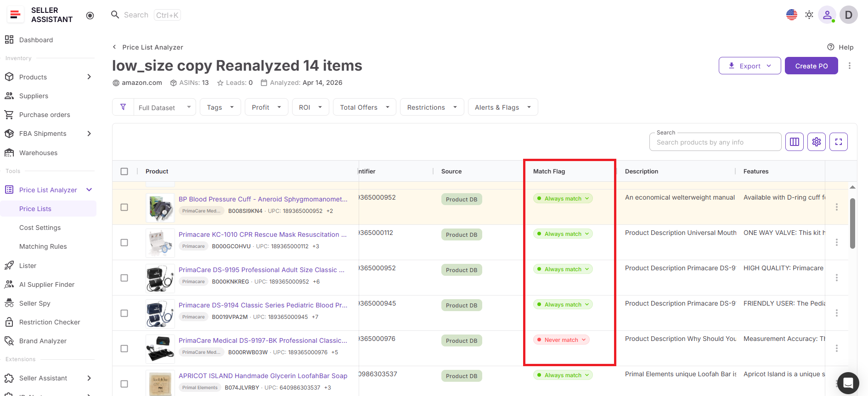Check the PrimaCare Medical DS-9197-BK row

tap(124, 348)
